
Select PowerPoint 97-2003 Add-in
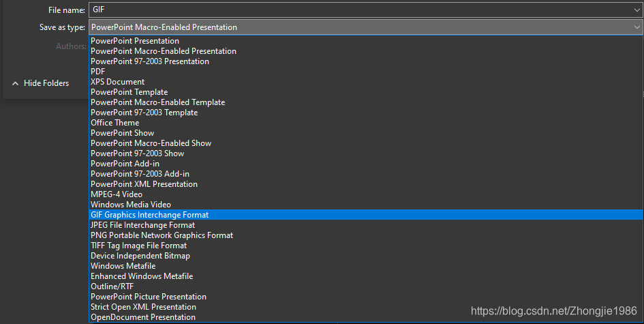point(366,174)
